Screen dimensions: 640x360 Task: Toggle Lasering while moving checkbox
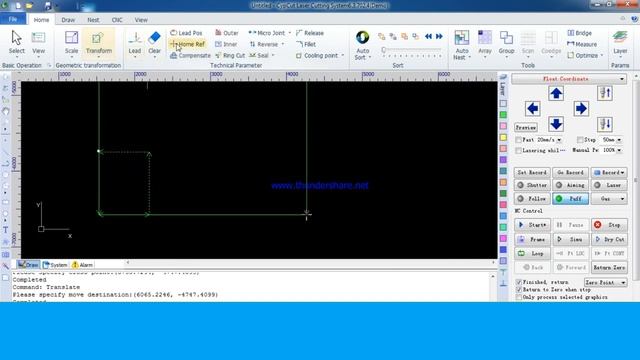(518, 150)
